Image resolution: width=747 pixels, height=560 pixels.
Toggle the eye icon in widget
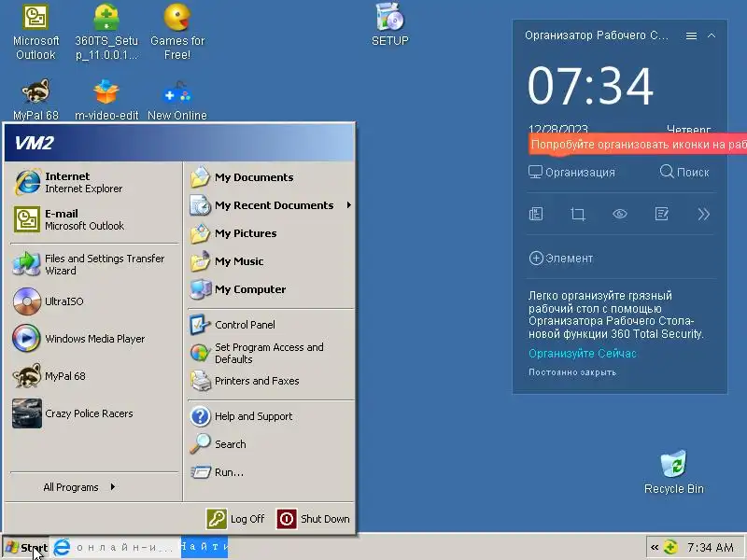[x=620, y=214]
